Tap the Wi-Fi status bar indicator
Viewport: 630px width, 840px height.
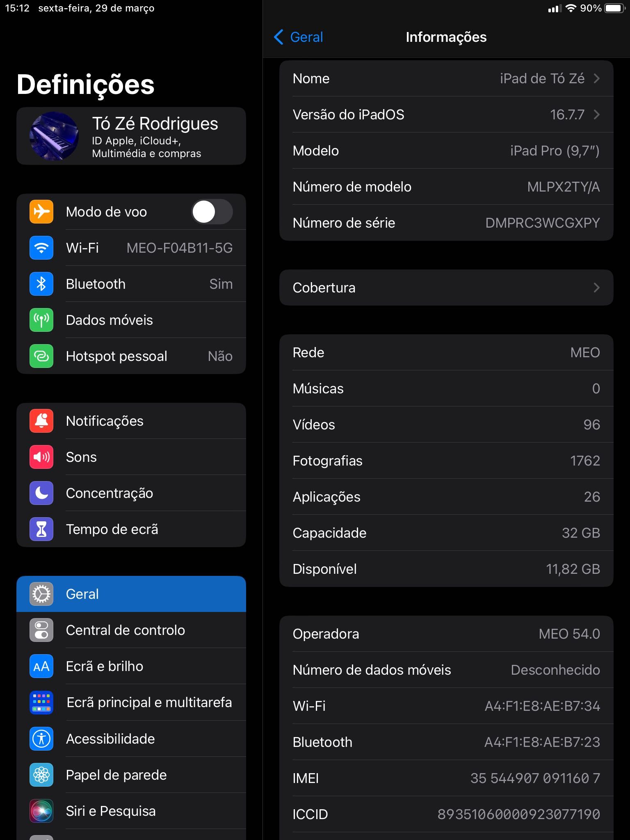(x=571, y=8)
